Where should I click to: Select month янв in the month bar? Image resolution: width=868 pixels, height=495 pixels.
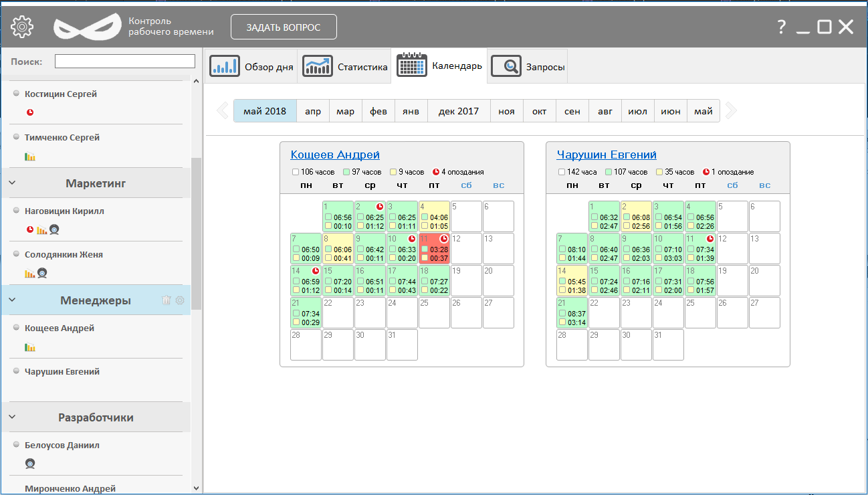pos(411,111)
